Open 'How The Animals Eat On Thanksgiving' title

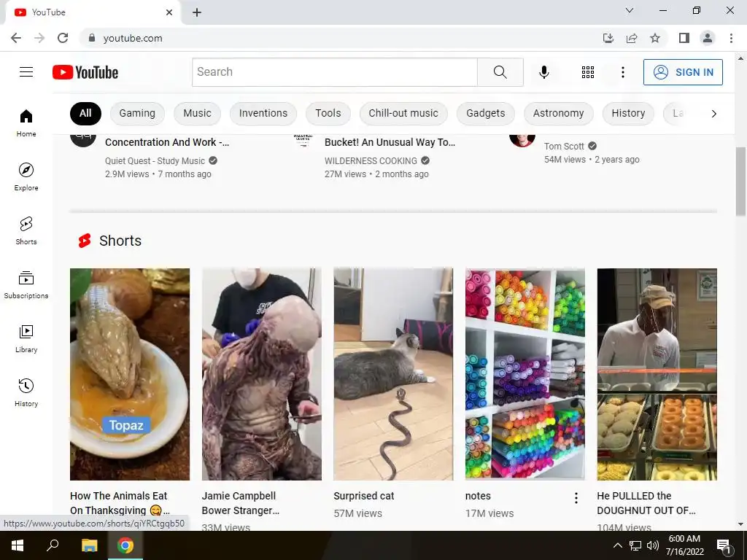tap(120, 503)
